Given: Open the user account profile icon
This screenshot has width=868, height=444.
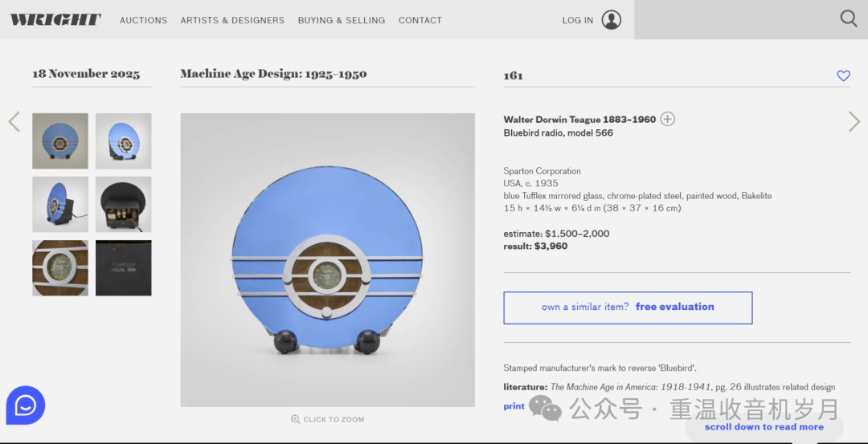Looking at the screenshot, I should 612,20.
